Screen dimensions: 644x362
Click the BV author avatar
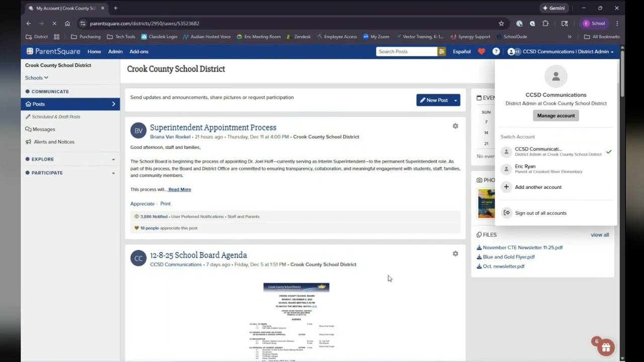click(x=138, y=131)
